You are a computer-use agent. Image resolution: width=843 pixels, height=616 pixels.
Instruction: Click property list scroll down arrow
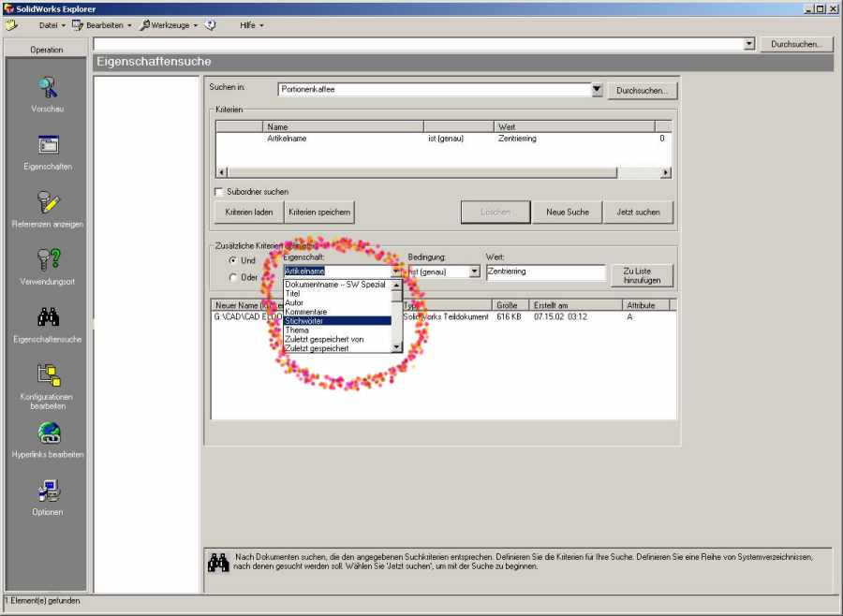397,347
